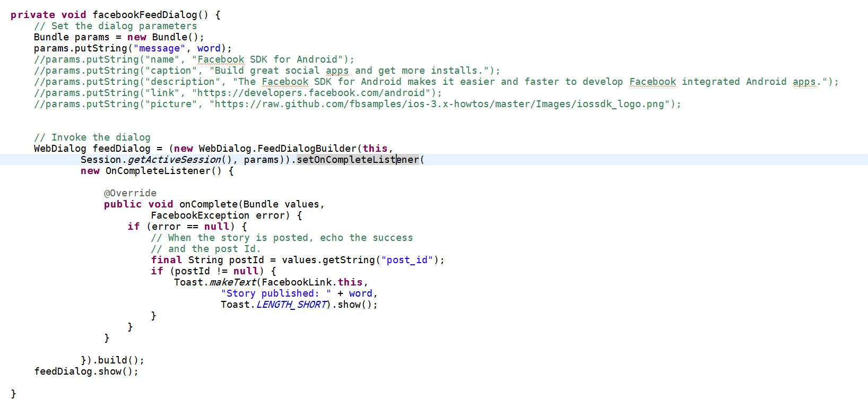Click the "post_id" string literal
The height and width of the screenshot is (407, 868).
(407, 260)
